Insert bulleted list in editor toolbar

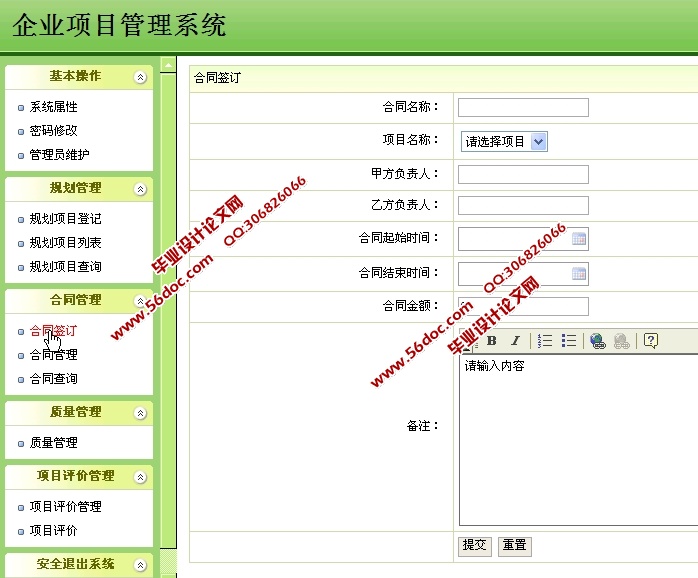(x=569, y=341)
